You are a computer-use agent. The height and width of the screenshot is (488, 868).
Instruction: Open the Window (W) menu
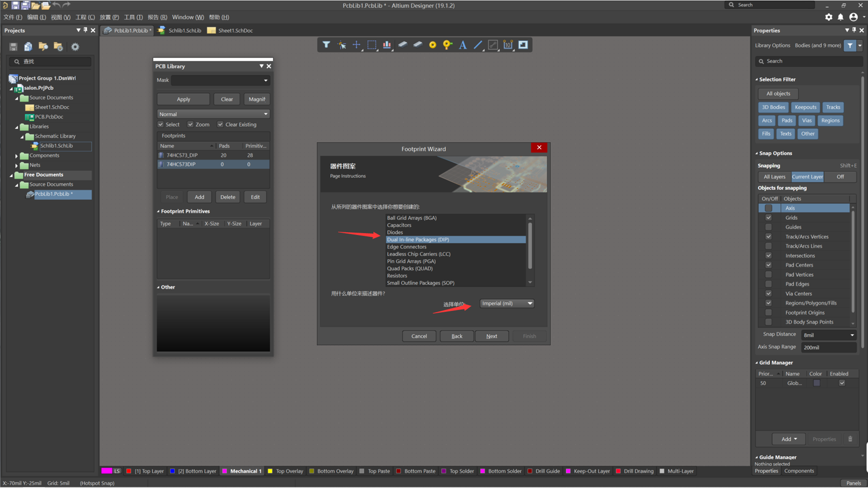click(188, 17)
